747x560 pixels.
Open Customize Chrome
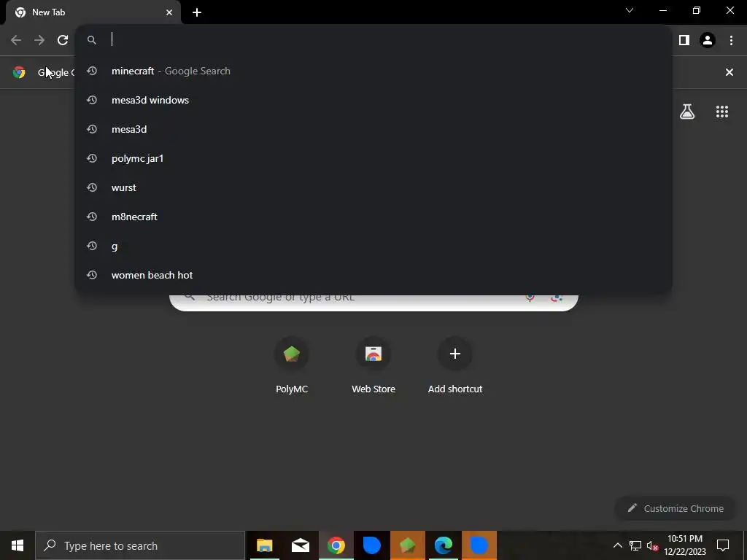click(676, 508)
